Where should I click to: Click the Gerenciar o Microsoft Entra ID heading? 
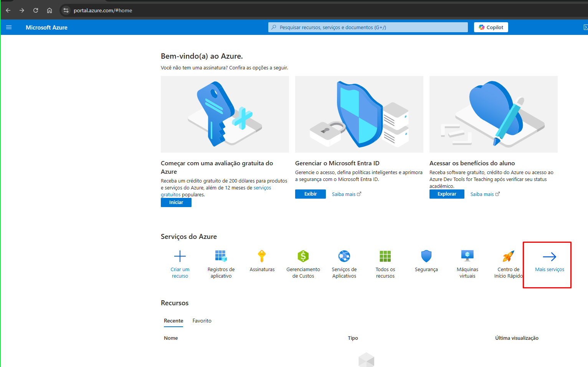pyautogui.click(x=337, y=163)
